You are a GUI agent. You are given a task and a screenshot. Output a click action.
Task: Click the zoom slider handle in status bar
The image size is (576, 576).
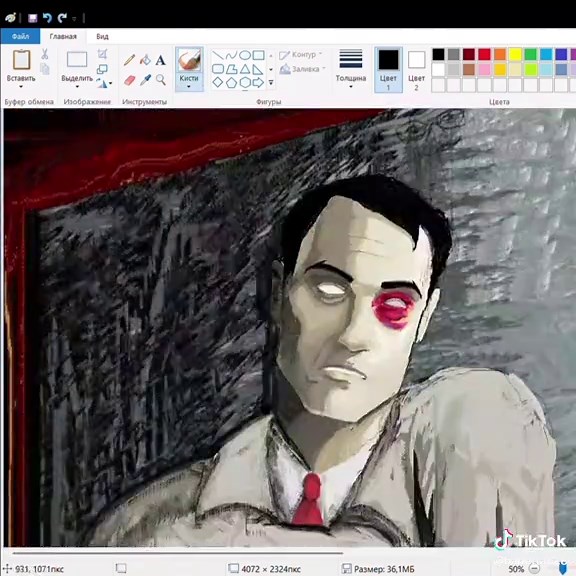click(563, 569)
